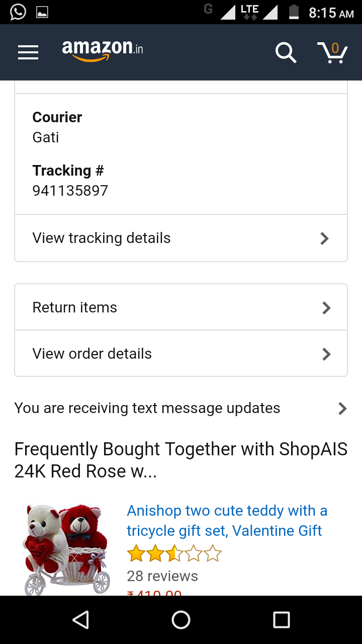362x644 pixels.
Task: Open the hamburger navigation menu
Action: pyautogui.click(x=28, y=52)
